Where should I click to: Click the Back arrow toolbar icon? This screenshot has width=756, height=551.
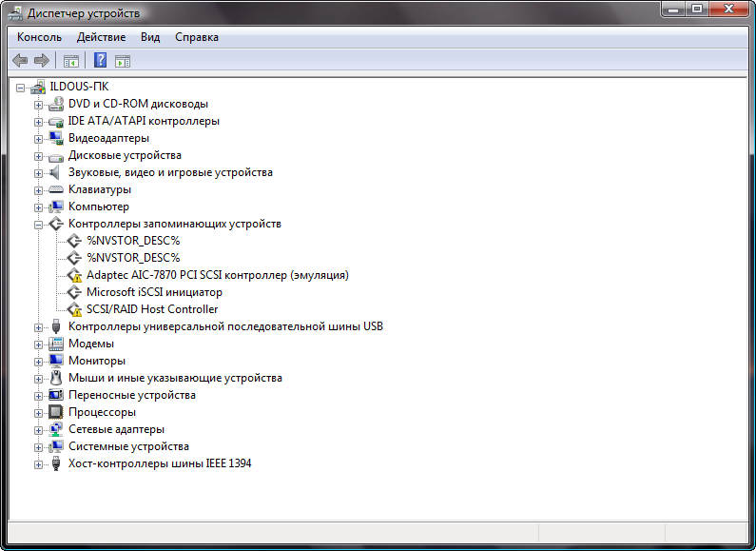point(20,61)
